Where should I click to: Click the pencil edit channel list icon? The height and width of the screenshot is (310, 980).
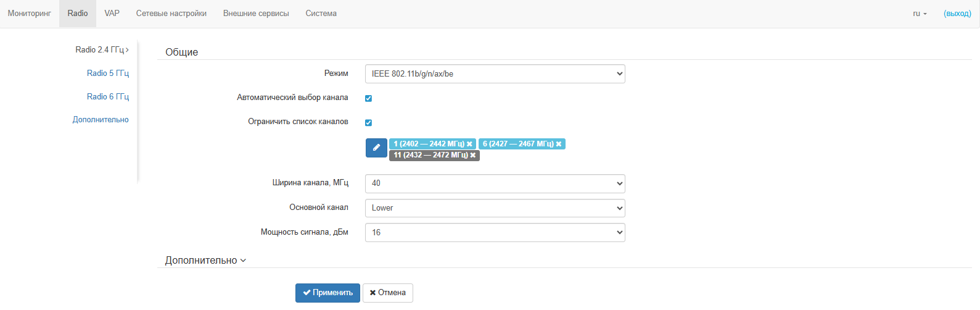click(376, 148)
